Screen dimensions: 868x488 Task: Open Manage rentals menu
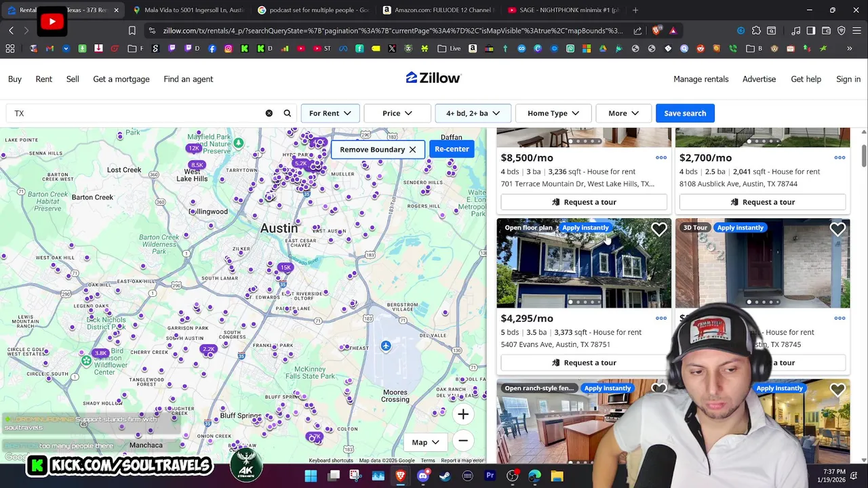(x=701, y=79)
